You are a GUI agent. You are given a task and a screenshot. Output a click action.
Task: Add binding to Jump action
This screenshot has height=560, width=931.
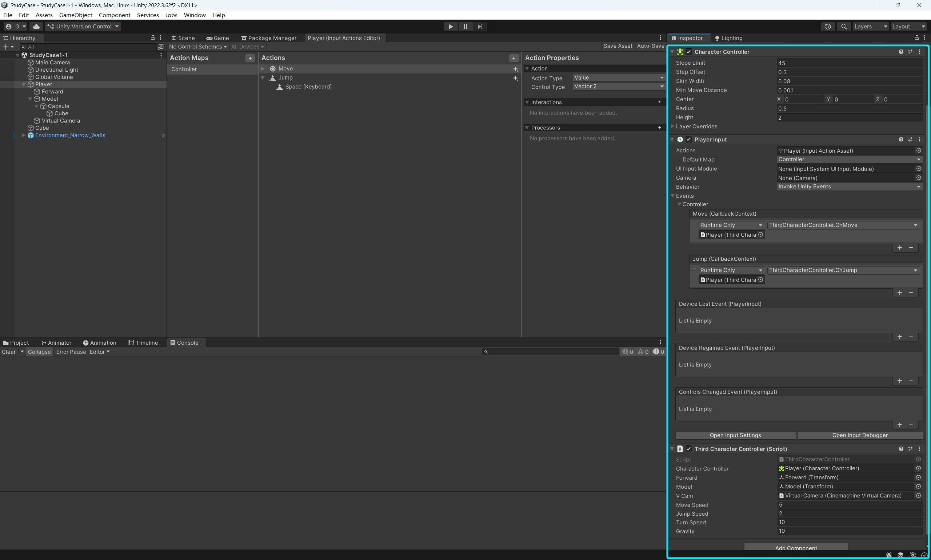click(x=515, y=78)
